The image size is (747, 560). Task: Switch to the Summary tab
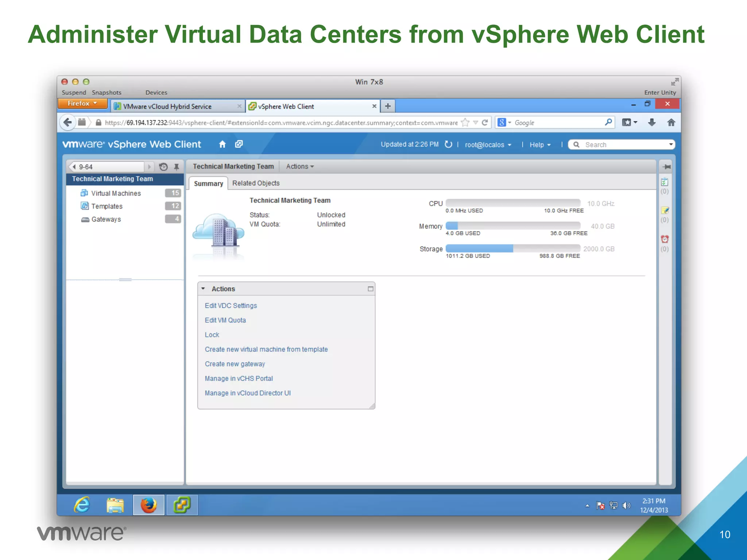click(x=208, y=183)
